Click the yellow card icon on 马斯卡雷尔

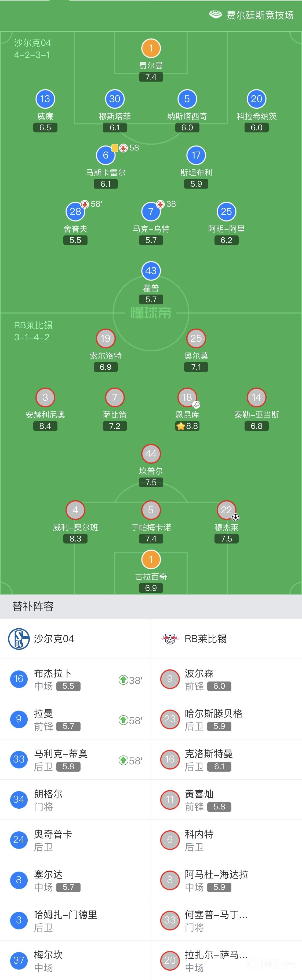click(115, 148)
